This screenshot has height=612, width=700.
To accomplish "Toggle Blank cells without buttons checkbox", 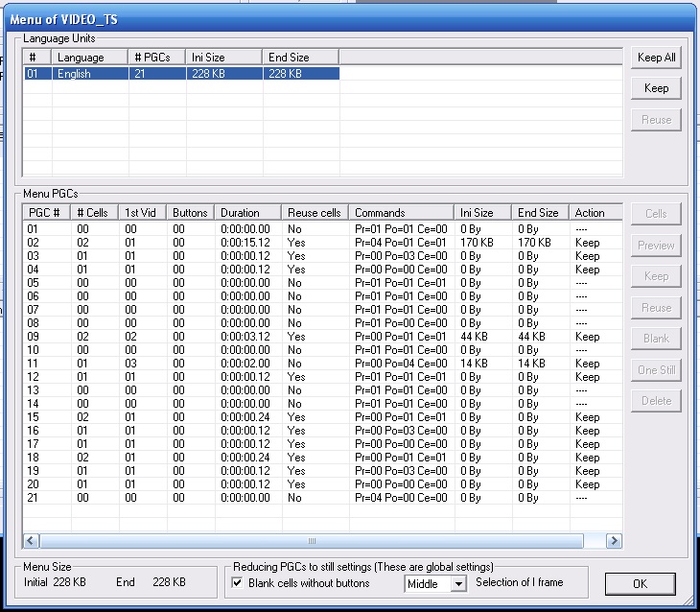I will tap(238, 583).
